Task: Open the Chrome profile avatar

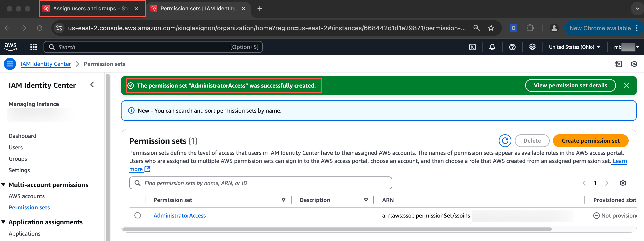Action: point(554,28)
